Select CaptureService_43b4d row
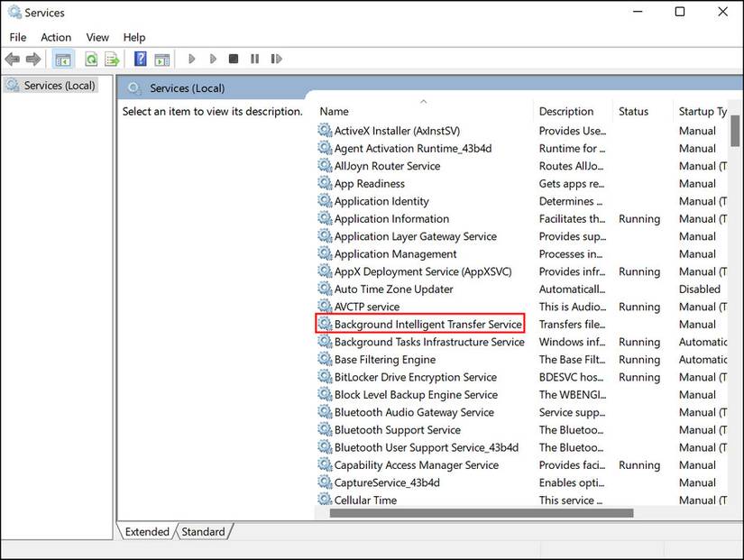 (387, 482)
